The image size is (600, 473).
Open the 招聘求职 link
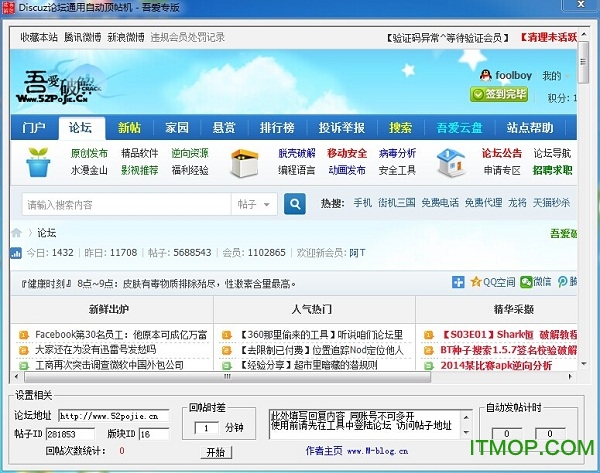point(553,170)
